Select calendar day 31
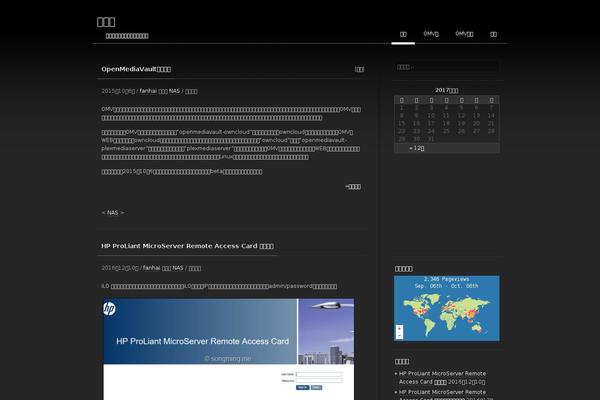Viewport: 600px width, 400px height. tap(431, 139)
